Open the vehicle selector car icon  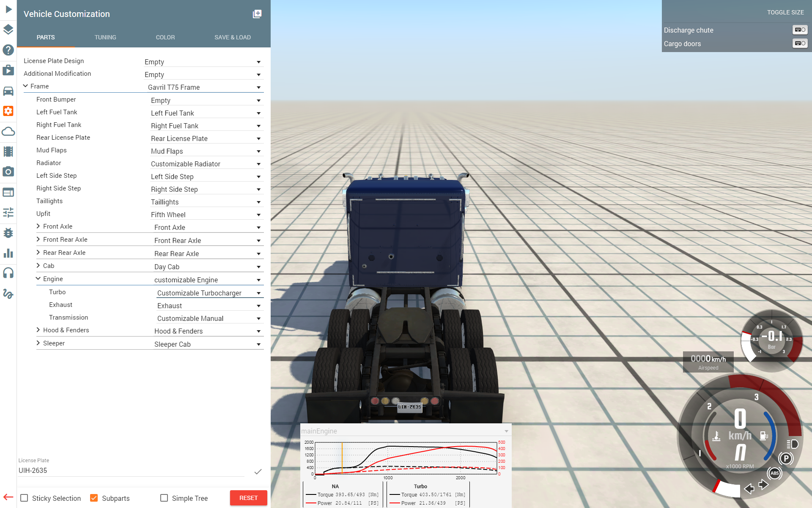coord(8,91)
